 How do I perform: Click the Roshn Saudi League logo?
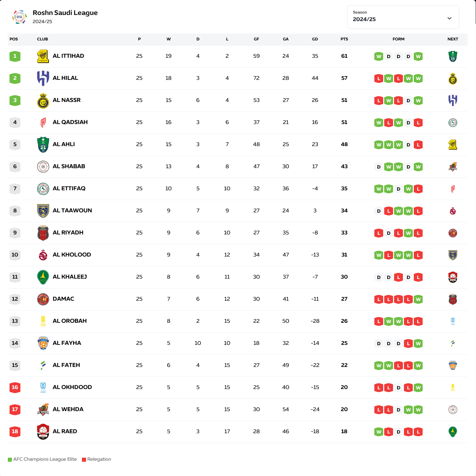pyautogui.click(x=20, y=17)
